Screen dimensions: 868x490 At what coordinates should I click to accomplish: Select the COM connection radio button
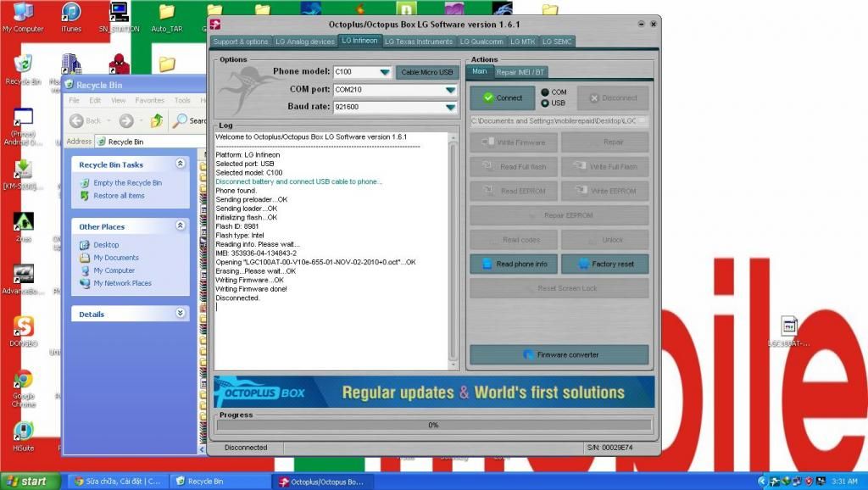coord(545,92)
